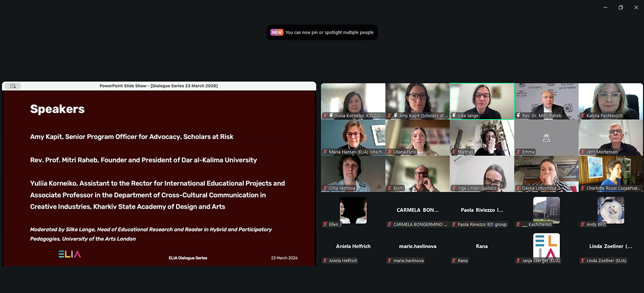
Task: Click the NEW badge in the notification
Action: 276,32
